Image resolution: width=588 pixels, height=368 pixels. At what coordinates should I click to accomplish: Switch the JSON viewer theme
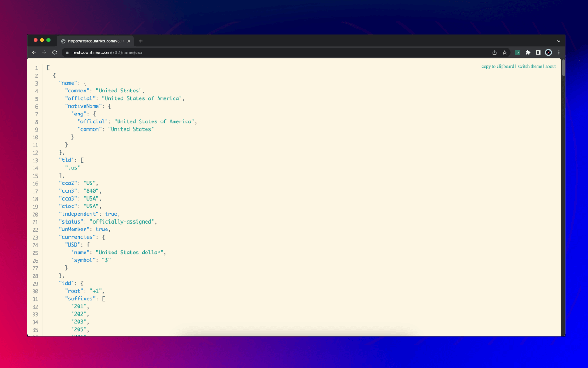coord(529,66)
